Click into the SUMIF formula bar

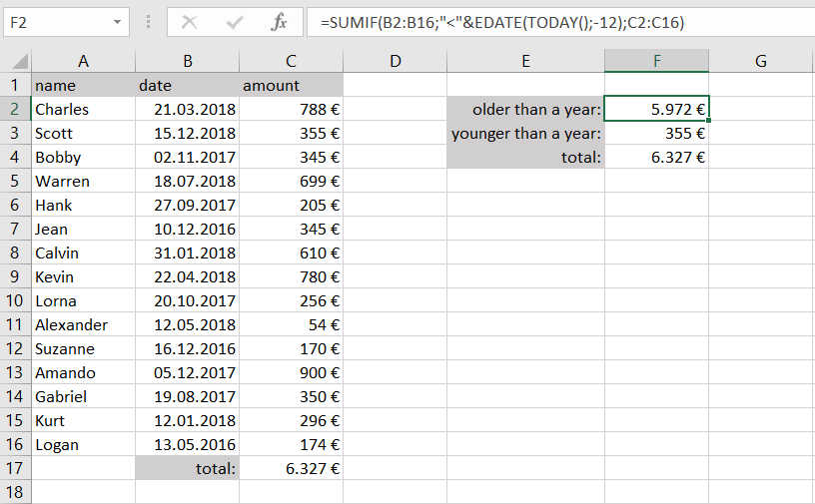coord(561,22)
